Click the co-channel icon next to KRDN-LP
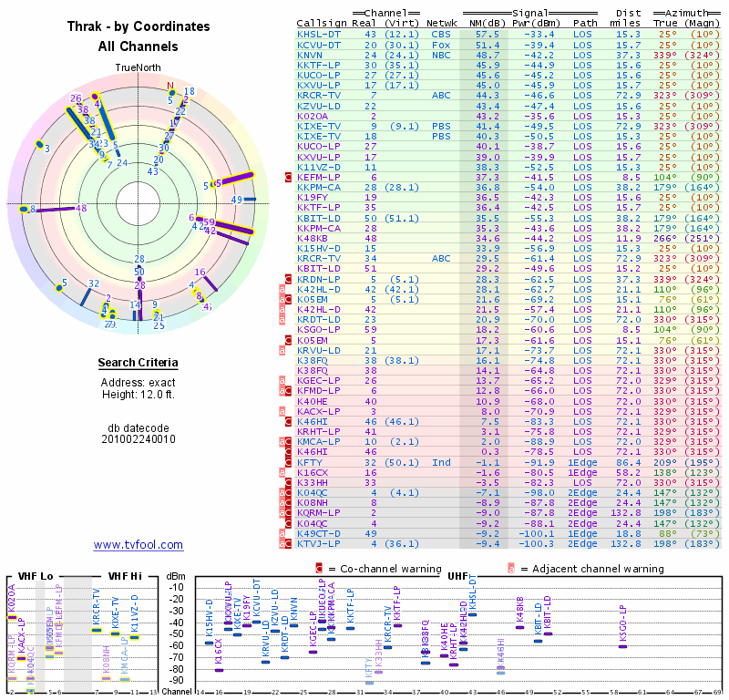 pyautogui.click(x=289, y=279)
